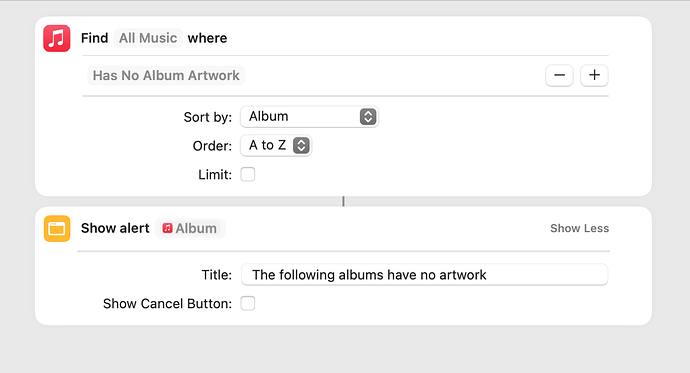Remove filter with the minus button
690x373 pixels.
tap(559, 75)
